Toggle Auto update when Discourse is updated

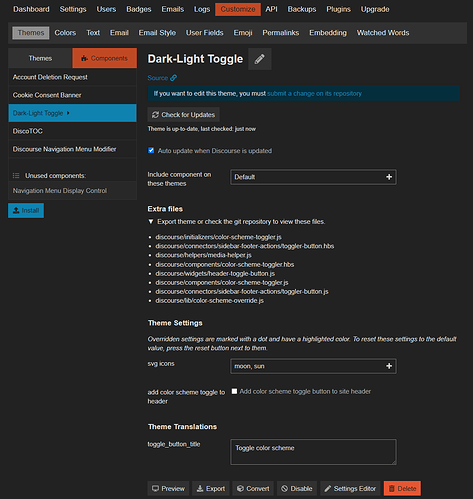click(151, 150)
